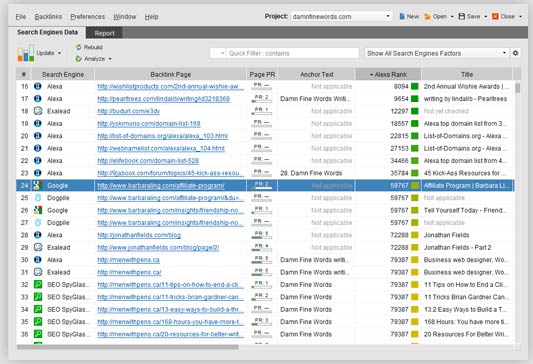
Task: Click the Alexa icon in row 28
Action: point(38,235)
